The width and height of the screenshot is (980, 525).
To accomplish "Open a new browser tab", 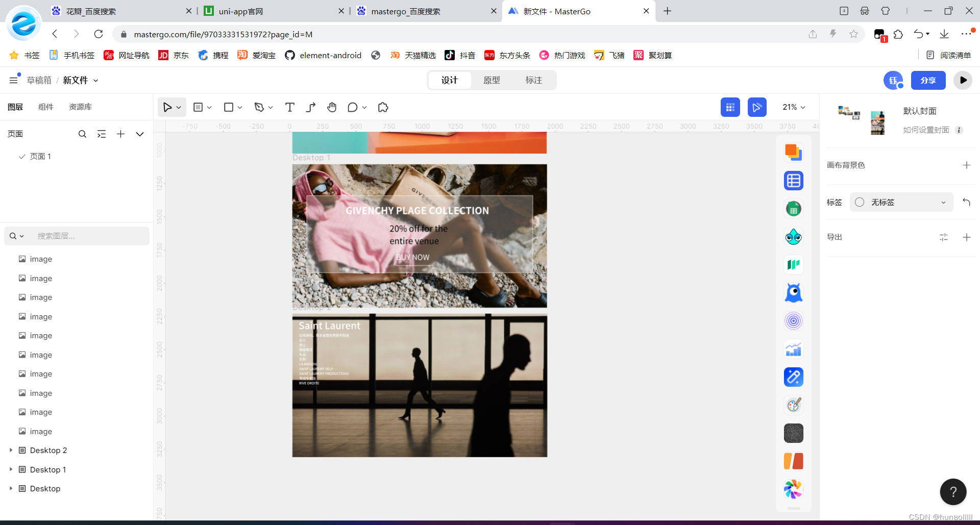I will tap(667, 11).
